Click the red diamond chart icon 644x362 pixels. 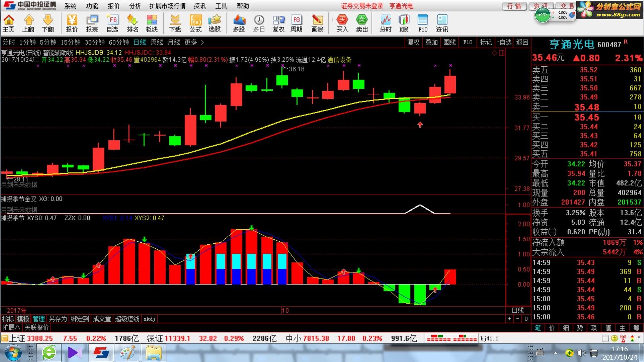(494, 53)
